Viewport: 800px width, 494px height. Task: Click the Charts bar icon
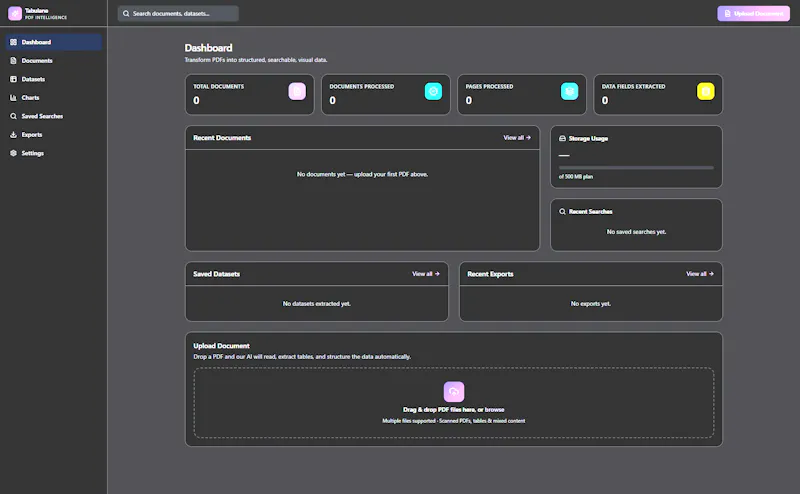13,97
